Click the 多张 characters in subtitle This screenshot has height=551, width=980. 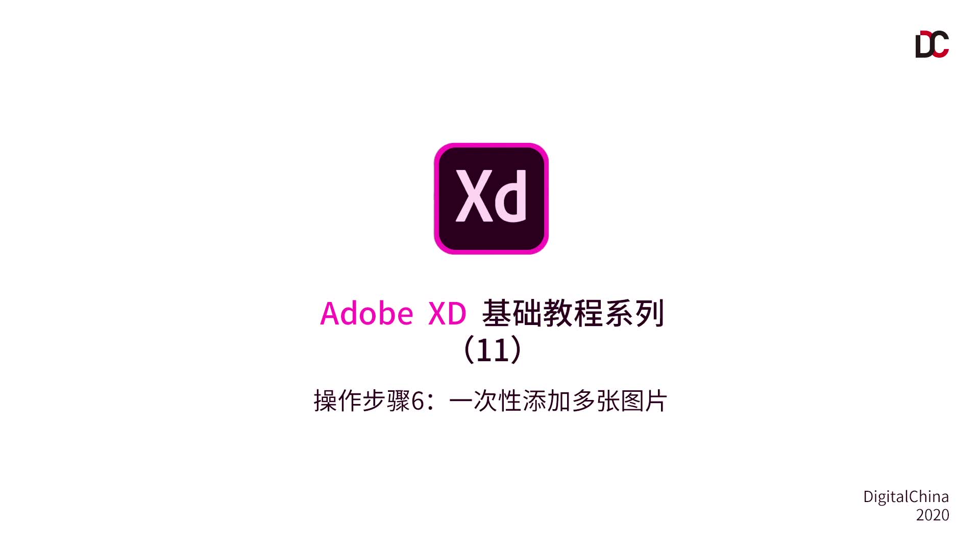coord(595,400)
